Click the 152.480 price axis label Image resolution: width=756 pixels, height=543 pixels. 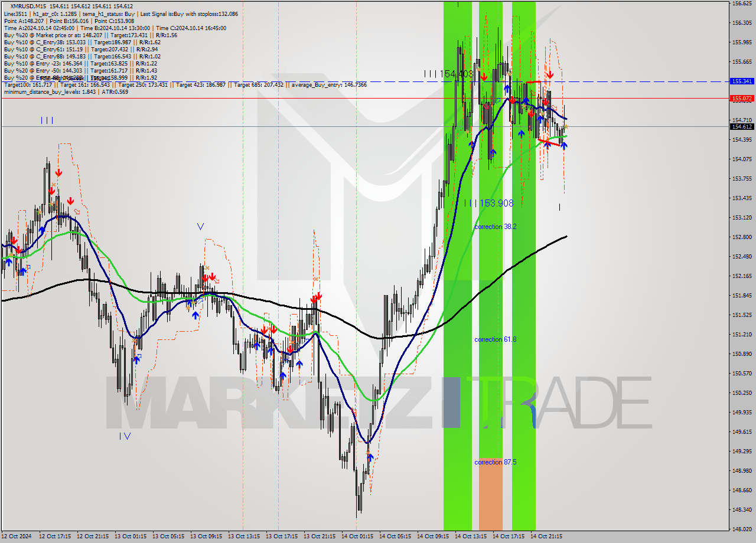click(742, 257)
